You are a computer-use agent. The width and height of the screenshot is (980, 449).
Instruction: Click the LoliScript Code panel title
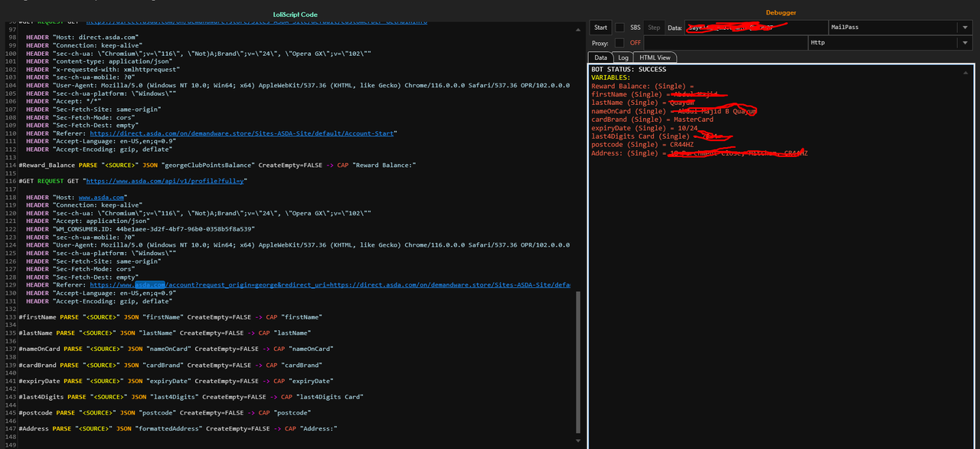[295, 15]
